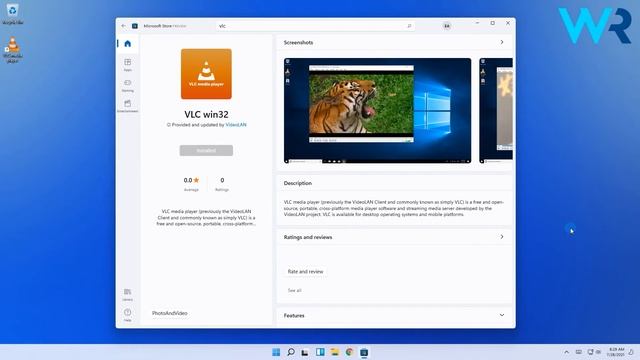The image size is (640, 360).
Task: Click the keyboard tray icon
Action: (x=579, y=352)
